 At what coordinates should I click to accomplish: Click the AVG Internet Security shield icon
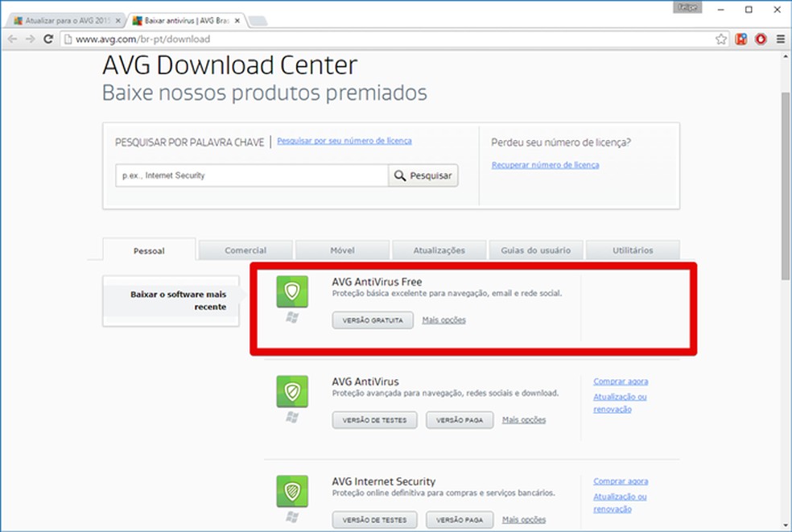[291, 492]
